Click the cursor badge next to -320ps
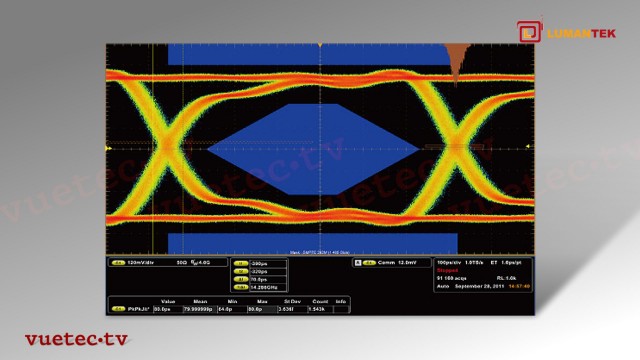This screenshot has height=360, width=640. (x=241, y=271)
